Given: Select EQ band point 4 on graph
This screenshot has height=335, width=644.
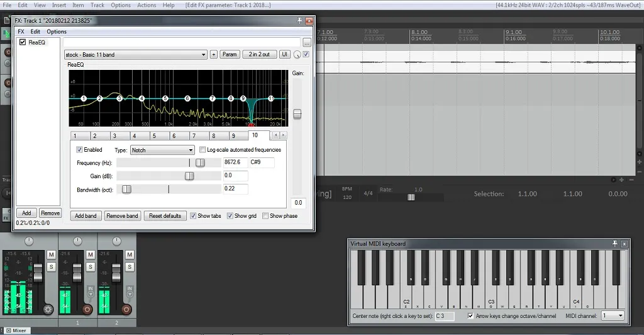Looking at the screenshot, I should point(142,99).
